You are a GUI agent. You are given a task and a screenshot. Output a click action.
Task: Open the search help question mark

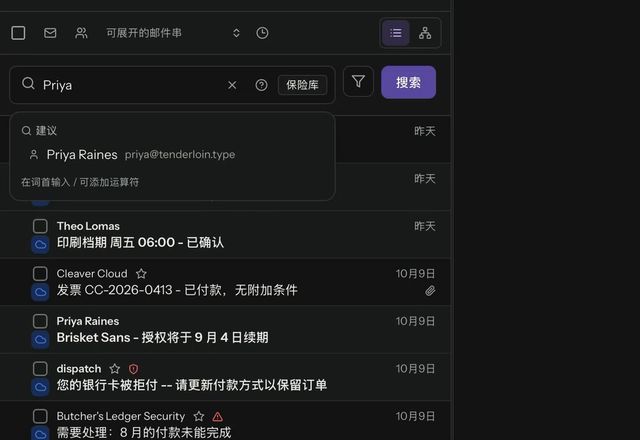261,85
